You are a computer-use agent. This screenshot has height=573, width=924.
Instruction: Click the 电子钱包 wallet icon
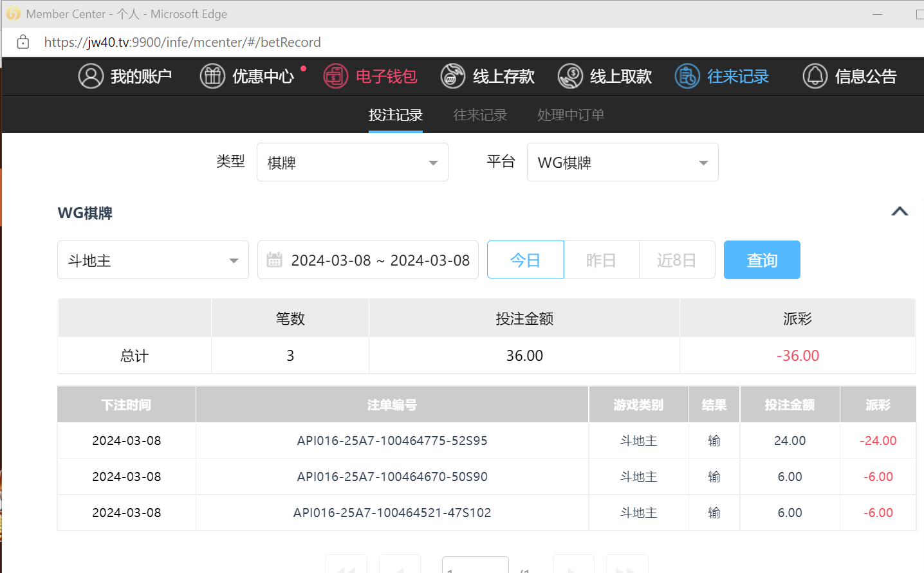335,76
